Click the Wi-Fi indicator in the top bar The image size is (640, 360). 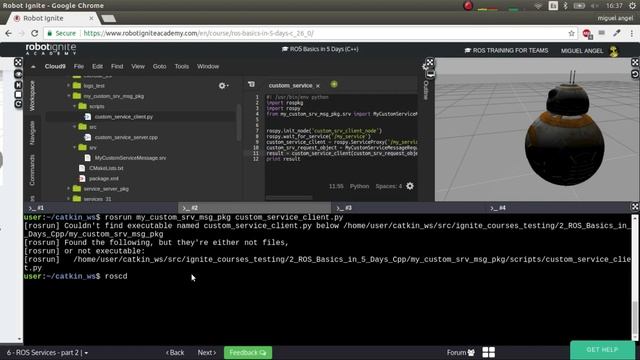(538, 6)
